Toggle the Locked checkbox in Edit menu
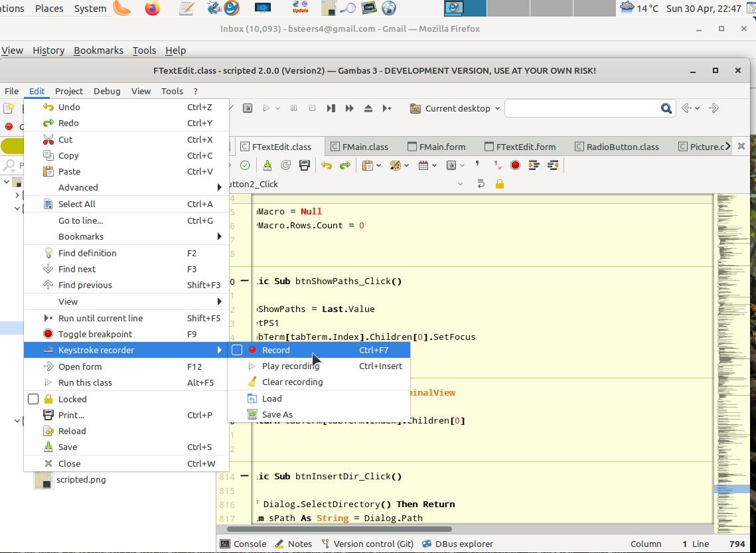This screenshot has height=553, width=756. [33, 399]
